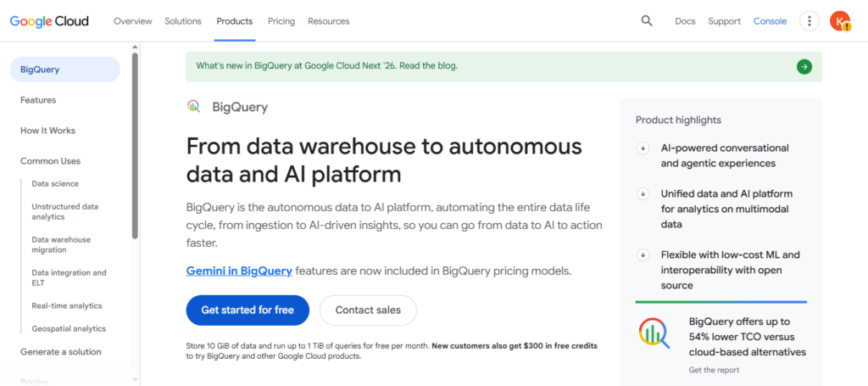
Task: Open the user account avatar
Action: 840,21
